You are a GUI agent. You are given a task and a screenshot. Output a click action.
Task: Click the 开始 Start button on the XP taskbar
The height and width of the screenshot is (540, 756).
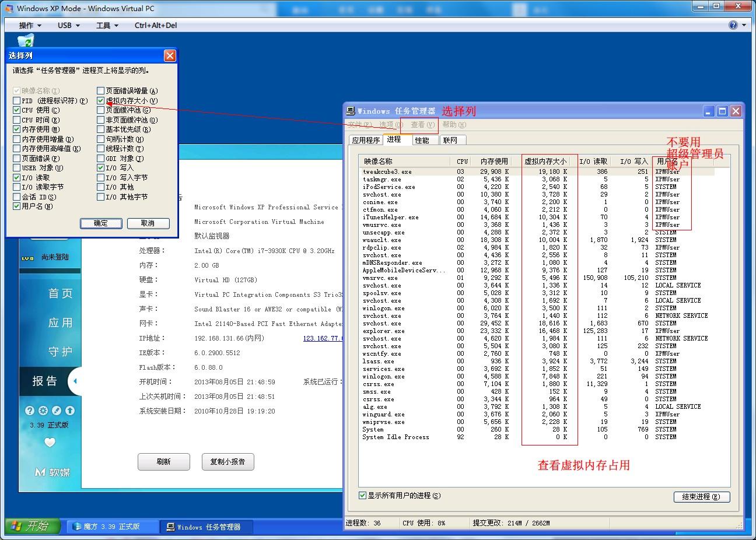[33, 527]
